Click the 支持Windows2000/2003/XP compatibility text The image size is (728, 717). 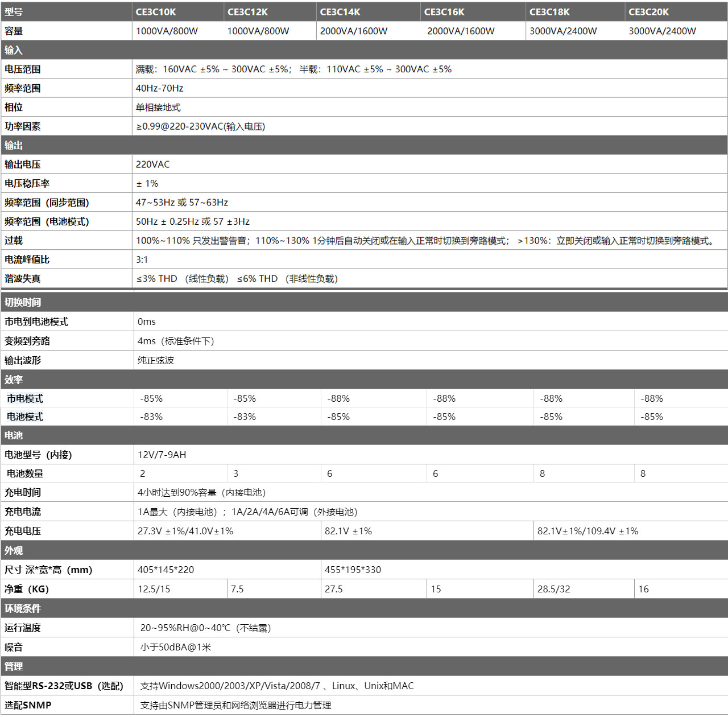pyautogui.click(x=277, y=686)
